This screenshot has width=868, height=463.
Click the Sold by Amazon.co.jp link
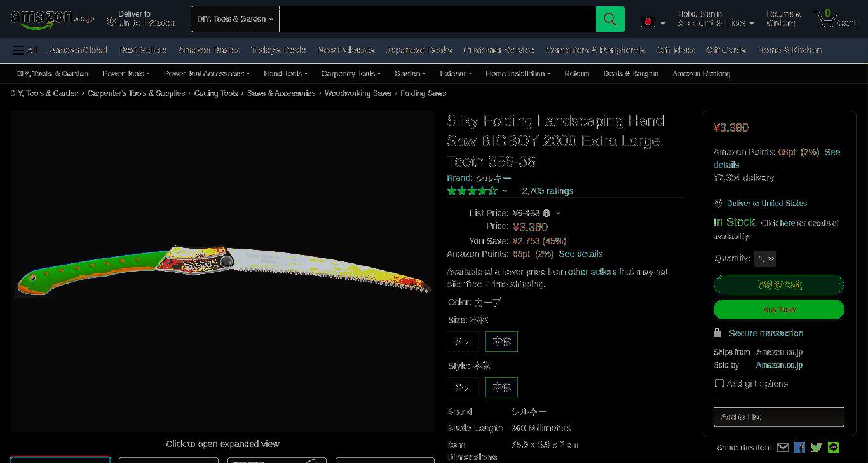779,365
